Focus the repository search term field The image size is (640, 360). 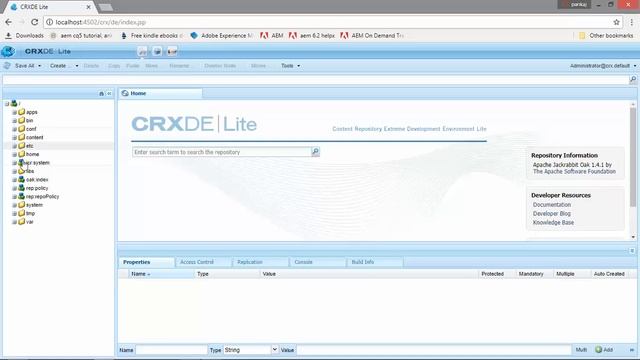pyautogui.click(x=222, y=152)
